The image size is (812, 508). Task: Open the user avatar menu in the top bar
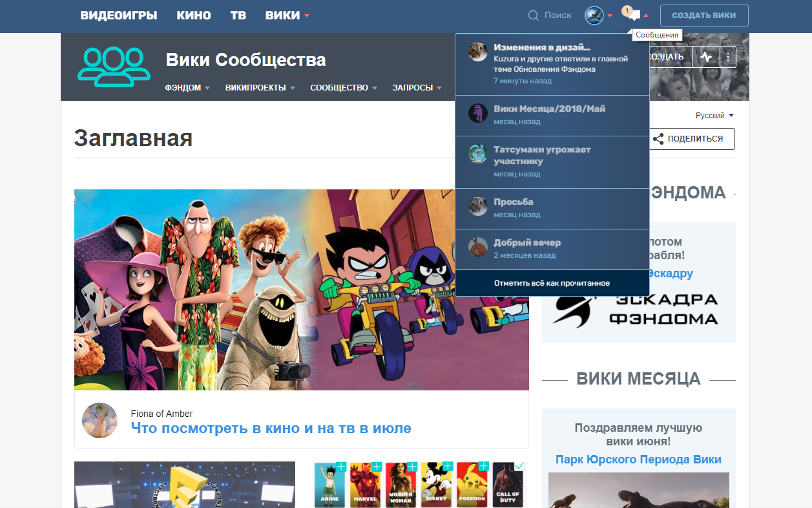tap(594, 16)
